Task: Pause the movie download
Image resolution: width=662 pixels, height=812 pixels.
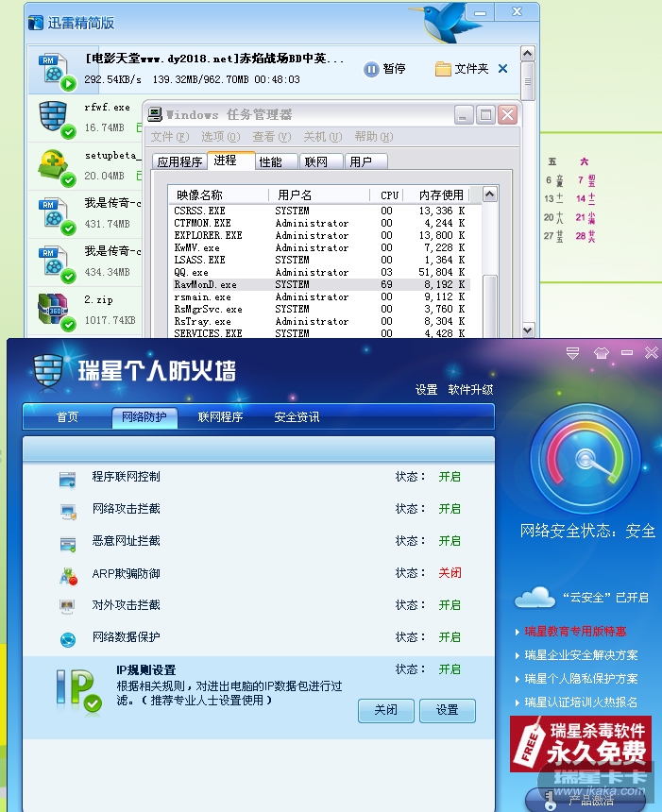Action: [x=384, y=68]
